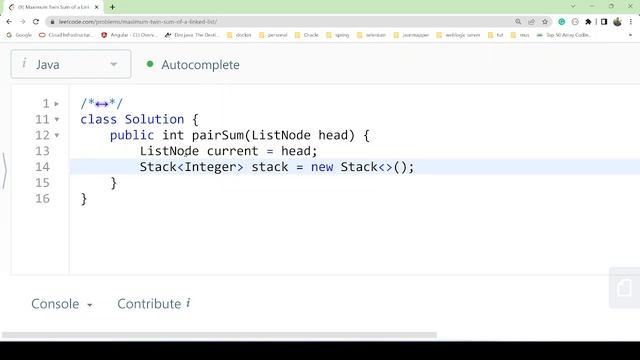Click 'Stack<Integer>' in line 14
Viewport: 640px width, 360px height.
[x=191, y=167]
